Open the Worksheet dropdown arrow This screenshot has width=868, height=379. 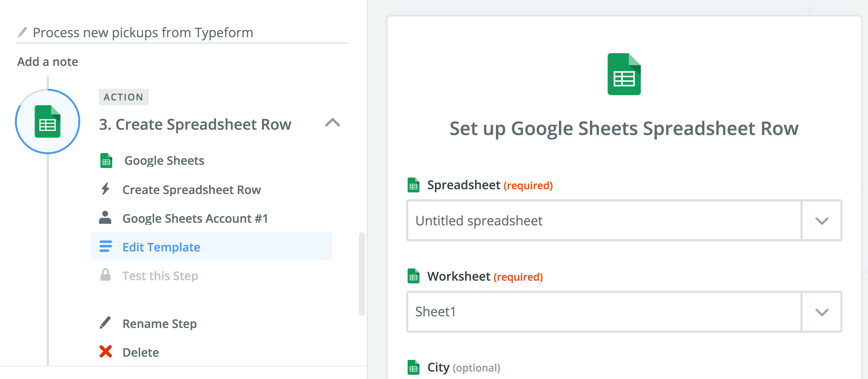[x=821, y=312]
